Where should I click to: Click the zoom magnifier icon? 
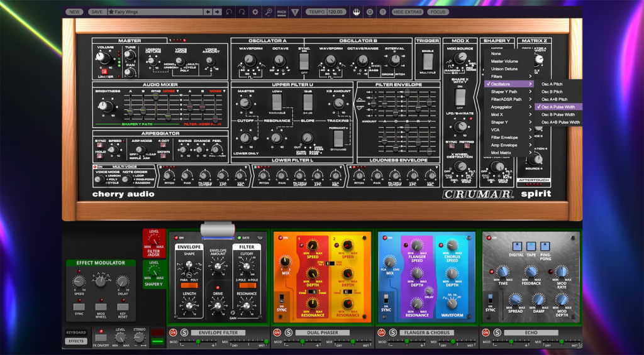click(269, 11)
